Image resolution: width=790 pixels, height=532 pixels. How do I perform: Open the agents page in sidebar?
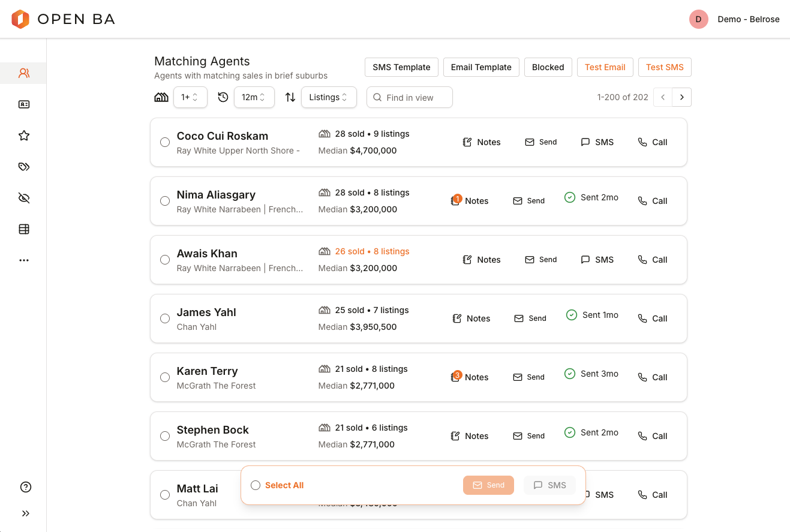(x=24, y=73)
